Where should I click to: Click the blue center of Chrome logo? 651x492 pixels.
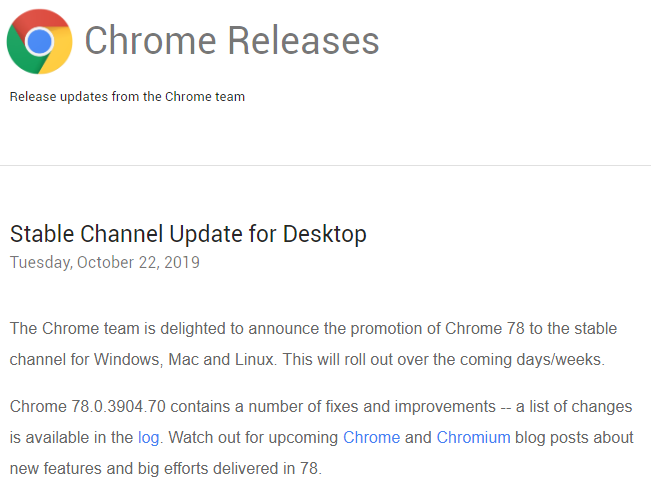(39, 42)
